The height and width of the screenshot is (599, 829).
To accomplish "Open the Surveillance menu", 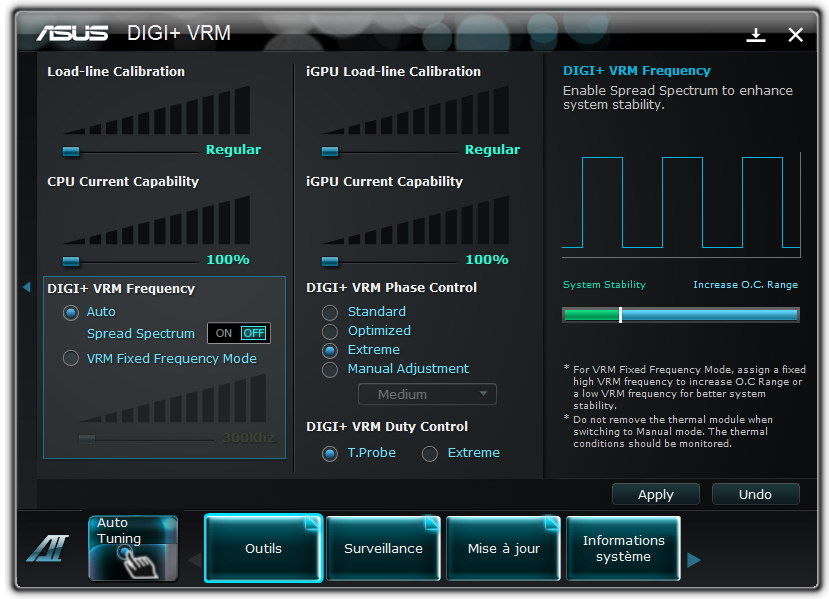I will tap(383, 548).
